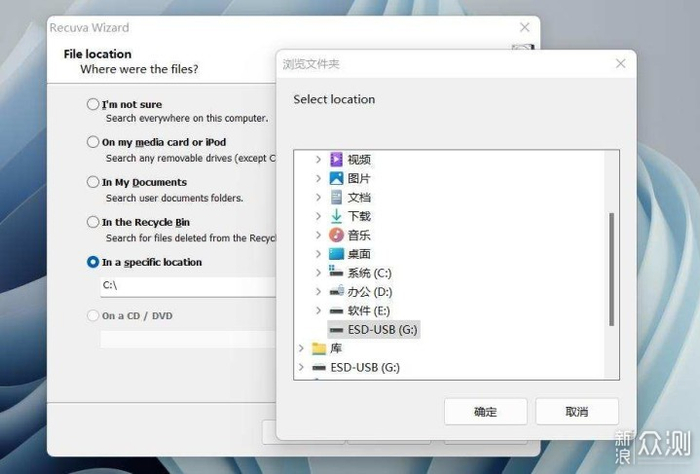Expand the 办公 (D:) drive node
The height and width of the screenshot is (474, 700).
point(318,291)
